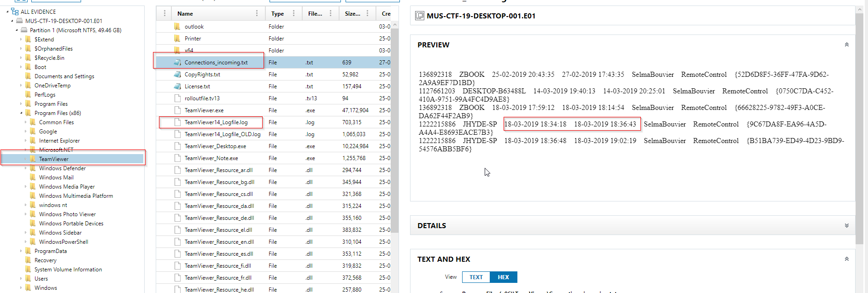Select the Program Files folder in tree
The image size is (868, 293).
point(51,103)
